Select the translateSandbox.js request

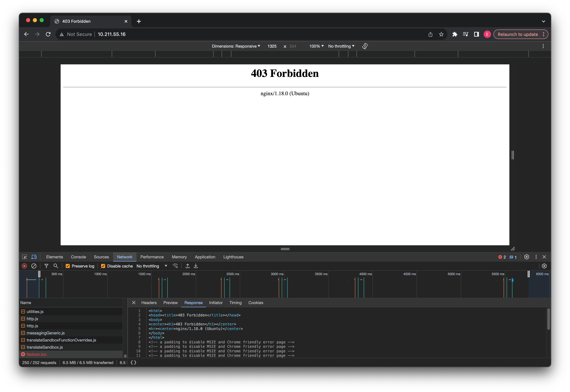[71, 347]
